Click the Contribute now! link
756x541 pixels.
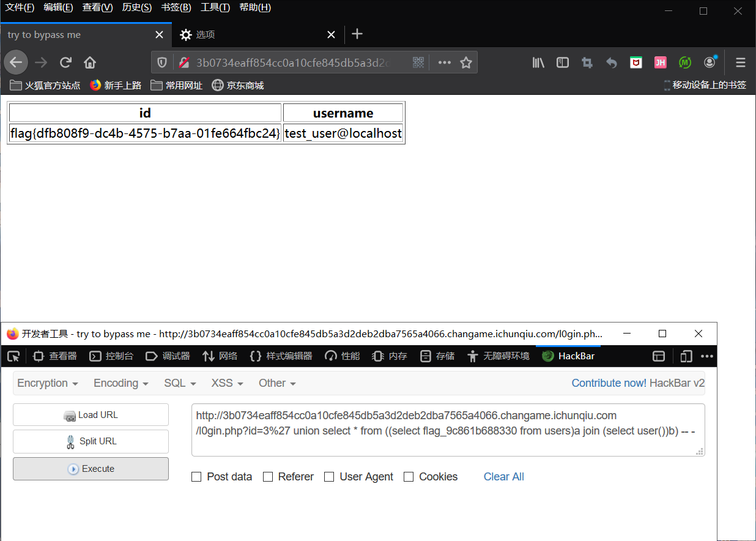click(609, 383)
